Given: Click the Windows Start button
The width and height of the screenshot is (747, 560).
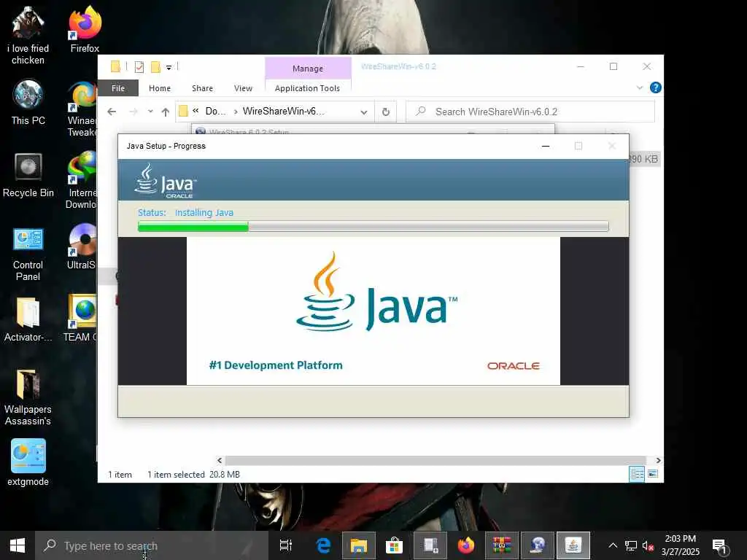Looking at the screenshot, I should [18, 545].
